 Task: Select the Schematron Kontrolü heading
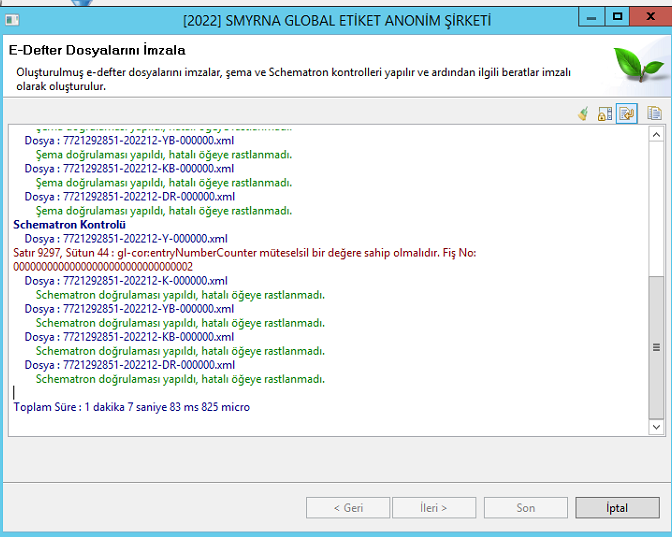pyautogui.click(x=63, y=225)
